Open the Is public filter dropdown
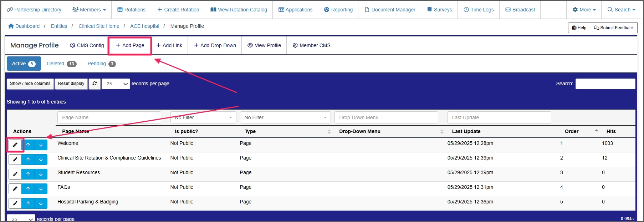This screenshot has height=222, width=644. [203, 117]
